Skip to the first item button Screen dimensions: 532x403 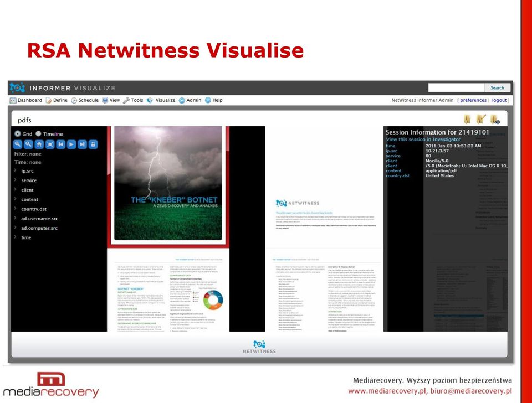(61, 144)
